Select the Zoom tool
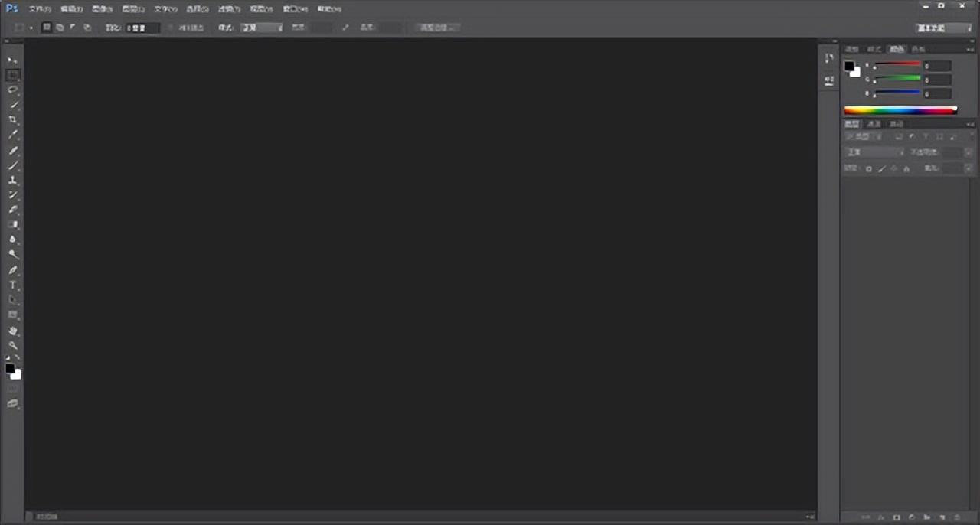 [12, 346]
